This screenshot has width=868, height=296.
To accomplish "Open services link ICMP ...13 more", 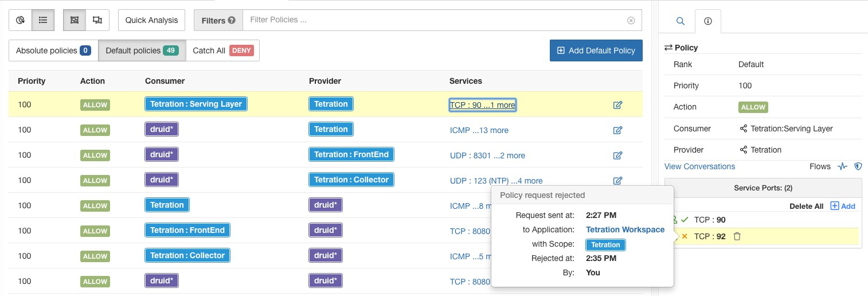I will pyautogui.click(x=479, y=130).
